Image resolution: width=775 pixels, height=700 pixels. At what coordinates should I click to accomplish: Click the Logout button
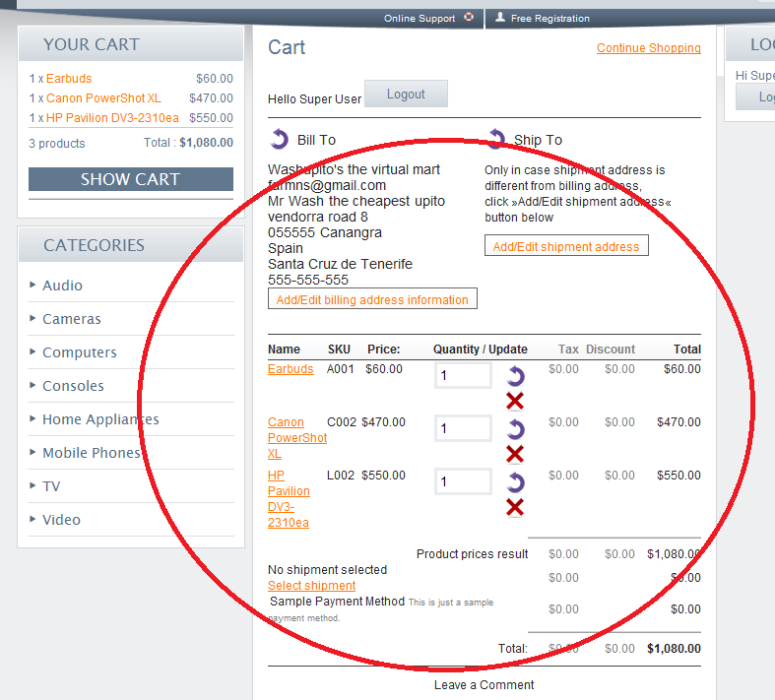407,94
